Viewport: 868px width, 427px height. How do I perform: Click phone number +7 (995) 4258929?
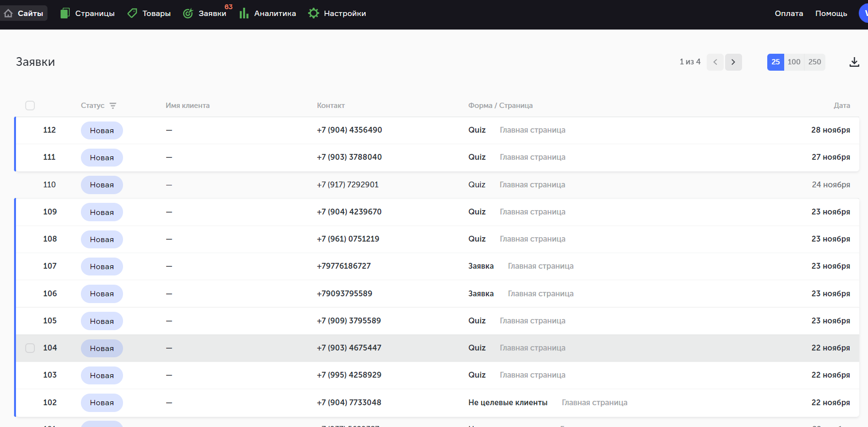pos(349,375)
